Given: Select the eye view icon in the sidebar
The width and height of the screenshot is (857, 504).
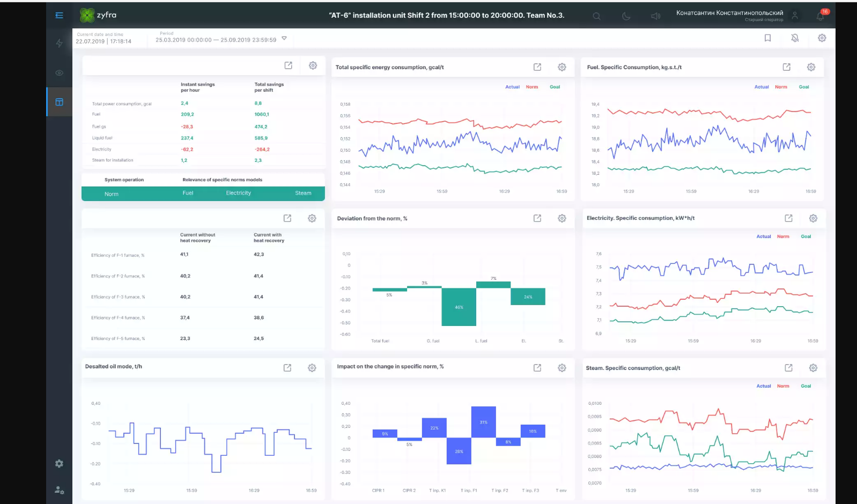Looking at the screenshot, I should (x=59, y=73).
